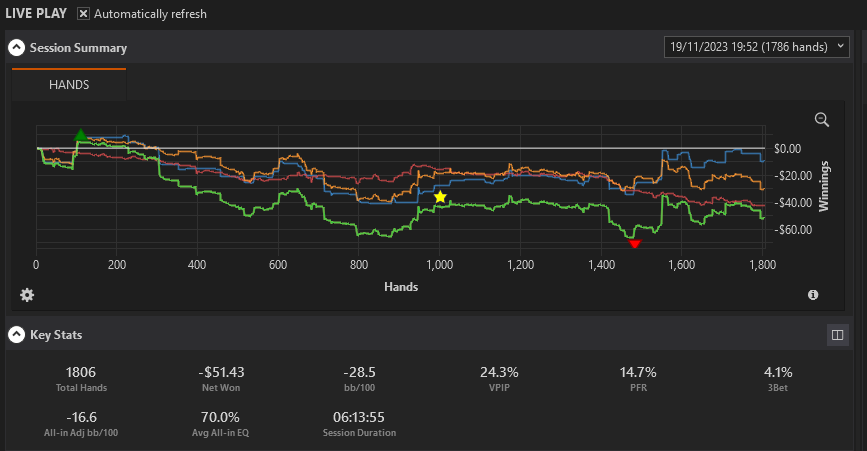Click the VPIP 24.3% stat
This screenshot has height=451, width=867.
click(x=499, y=379)
